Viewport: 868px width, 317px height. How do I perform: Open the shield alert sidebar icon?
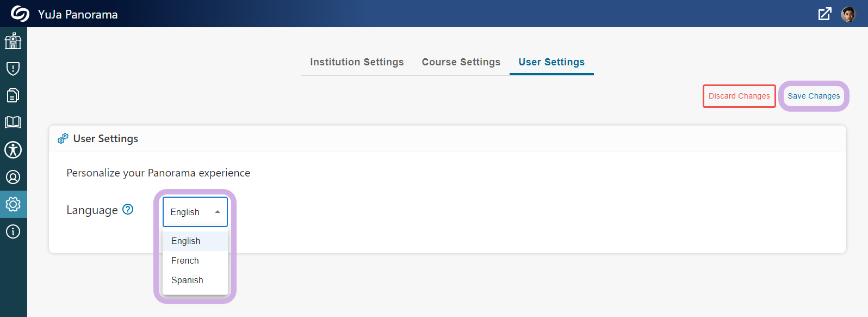click(x=13, y=68)
